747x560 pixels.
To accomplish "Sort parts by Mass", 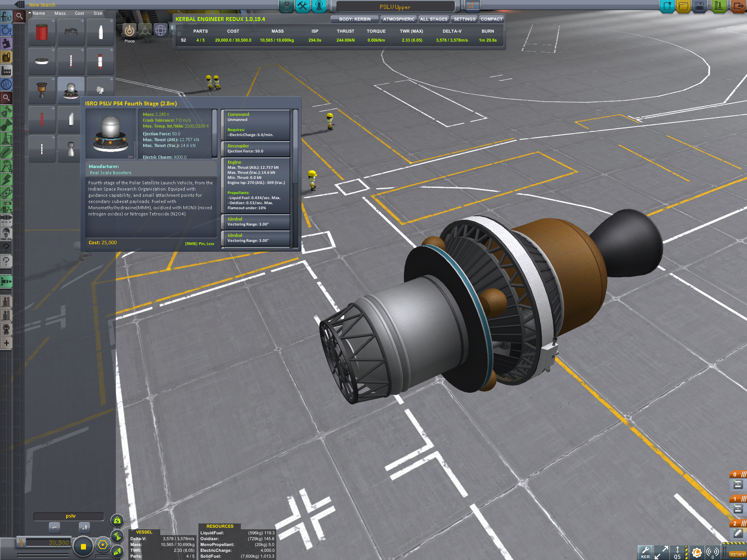I will [60, 13].
